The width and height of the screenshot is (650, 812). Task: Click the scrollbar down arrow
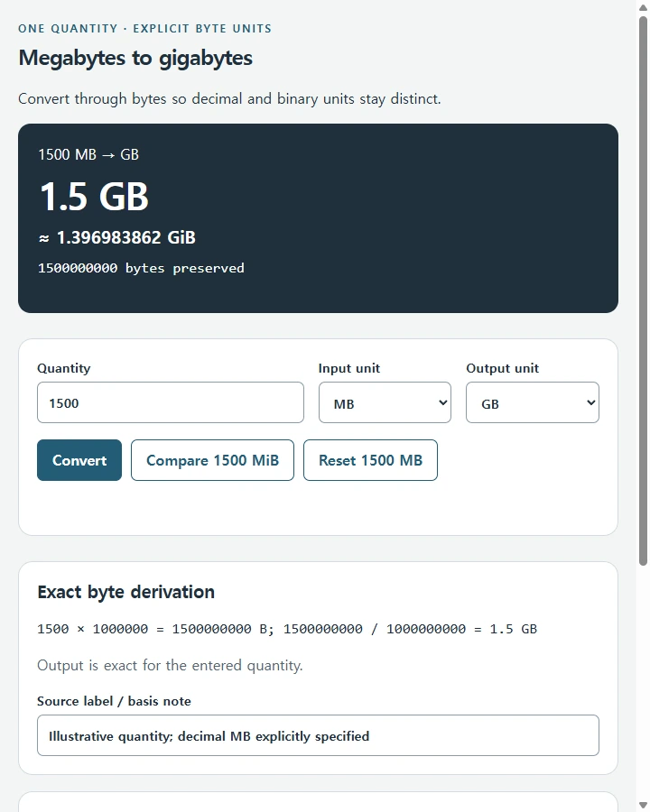tap(643, 805)
